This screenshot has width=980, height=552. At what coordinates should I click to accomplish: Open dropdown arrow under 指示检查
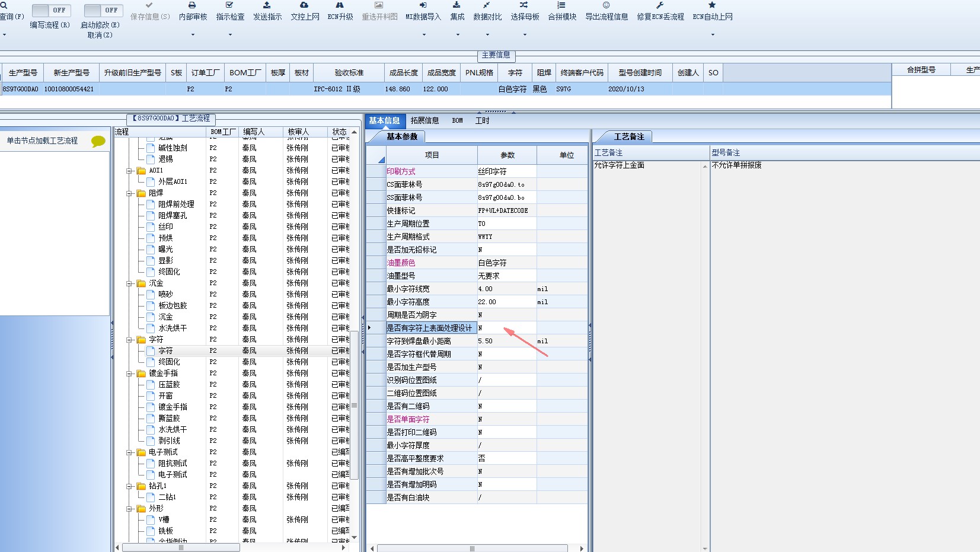(230, 35)
